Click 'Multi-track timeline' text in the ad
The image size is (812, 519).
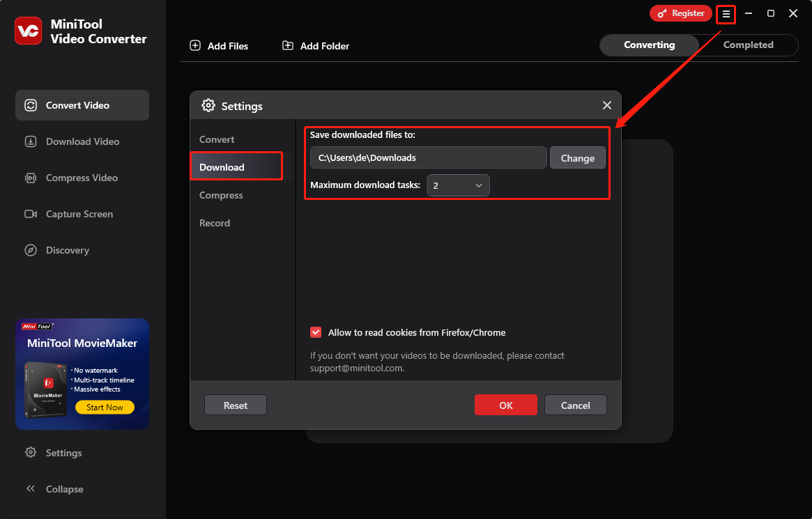click(104, 380)
